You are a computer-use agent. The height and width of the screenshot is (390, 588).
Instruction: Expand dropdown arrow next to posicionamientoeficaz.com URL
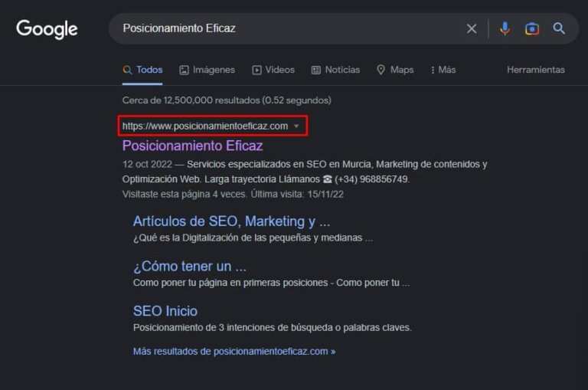click(x=296, y=126)
